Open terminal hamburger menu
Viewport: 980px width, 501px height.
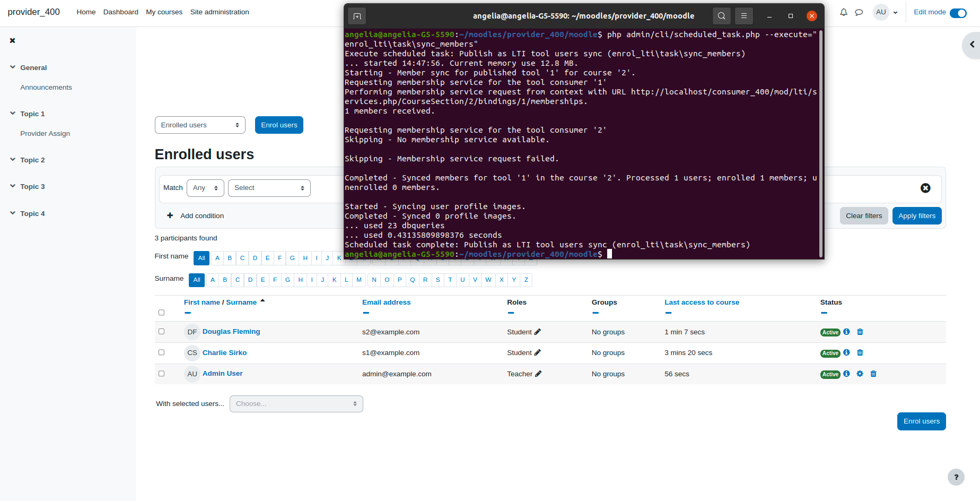[744, 16]
